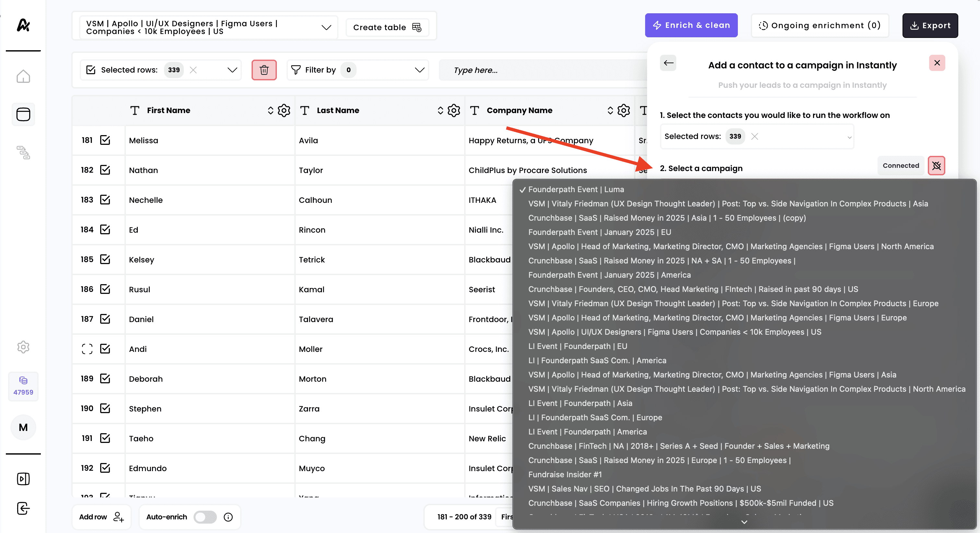The height and width of the screenshot is (533, 980).
Task: Click the Export button
Action: click(930, 26)
